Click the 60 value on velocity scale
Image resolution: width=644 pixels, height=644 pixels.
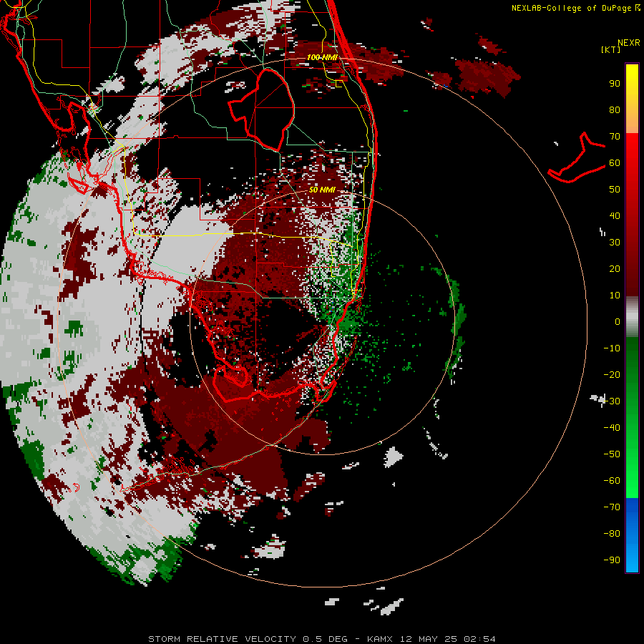click(x=615, y=163)
